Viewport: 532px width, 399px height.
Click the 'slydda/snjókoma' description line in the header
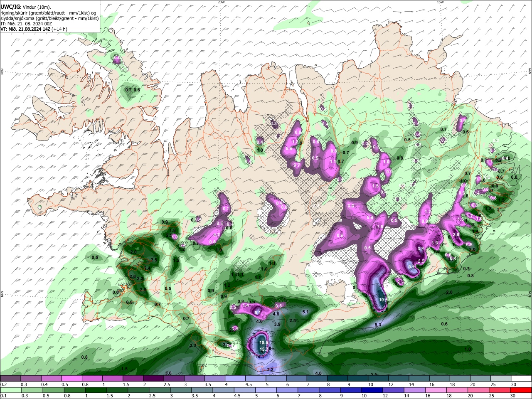(49, 18)
